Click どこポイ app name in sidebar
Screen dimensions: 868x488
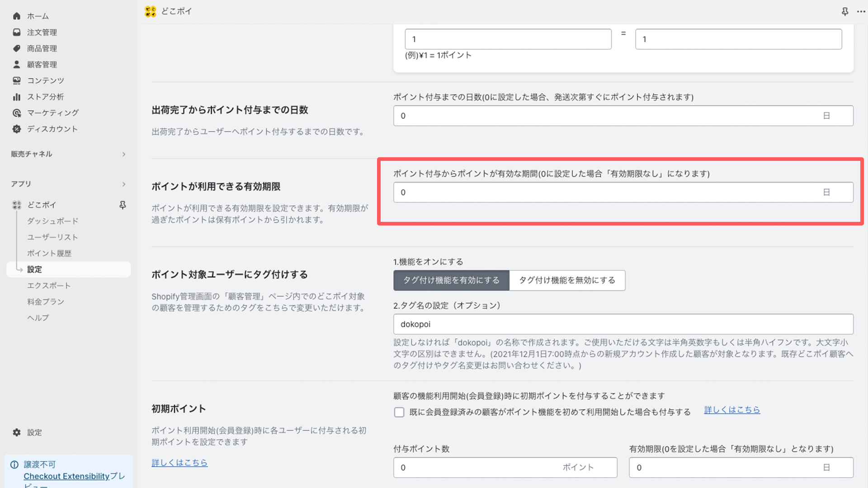click(42, 205)
